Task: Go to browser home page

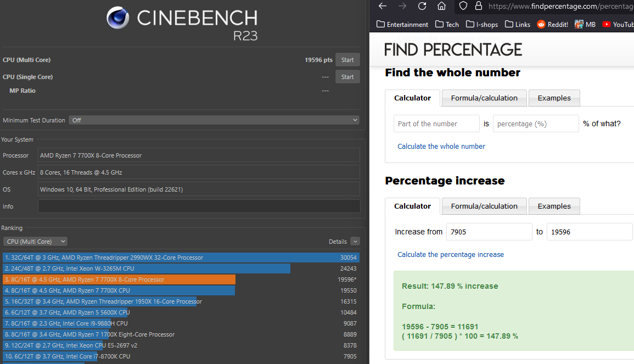Action: (441, 6)
